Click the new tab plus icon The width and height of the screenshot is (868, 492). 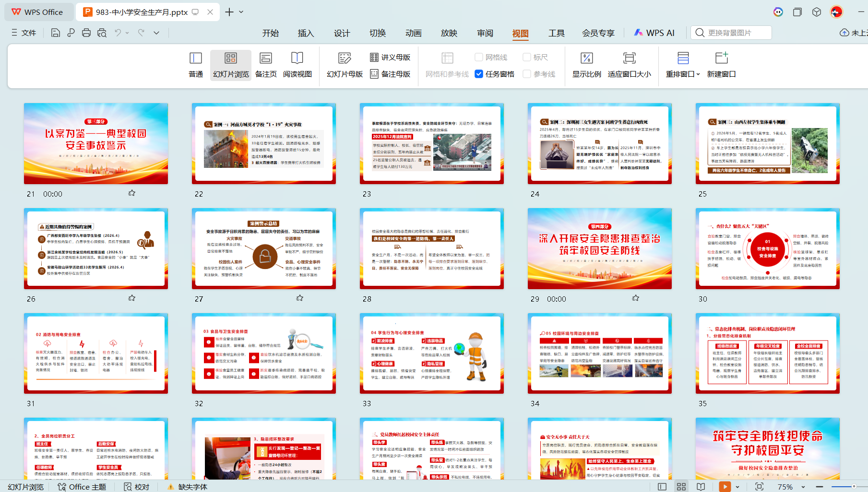[229, 12]
